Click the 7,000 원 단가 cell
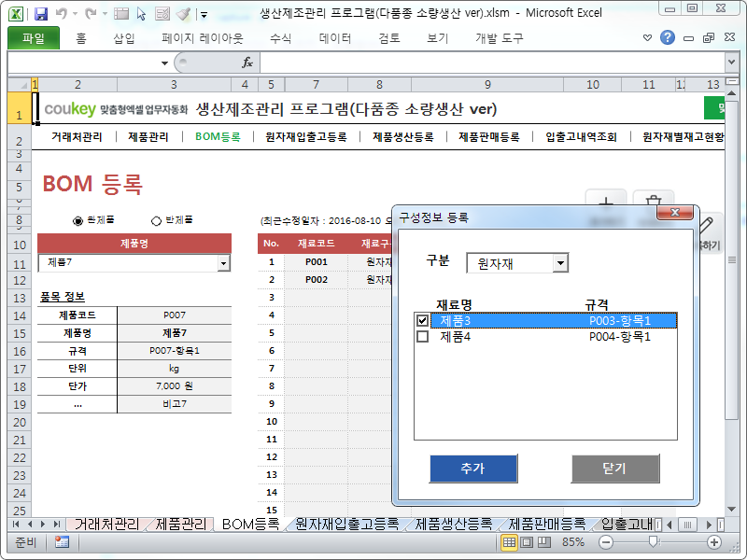Screen dimensions: 747x560 pos(175,386)
